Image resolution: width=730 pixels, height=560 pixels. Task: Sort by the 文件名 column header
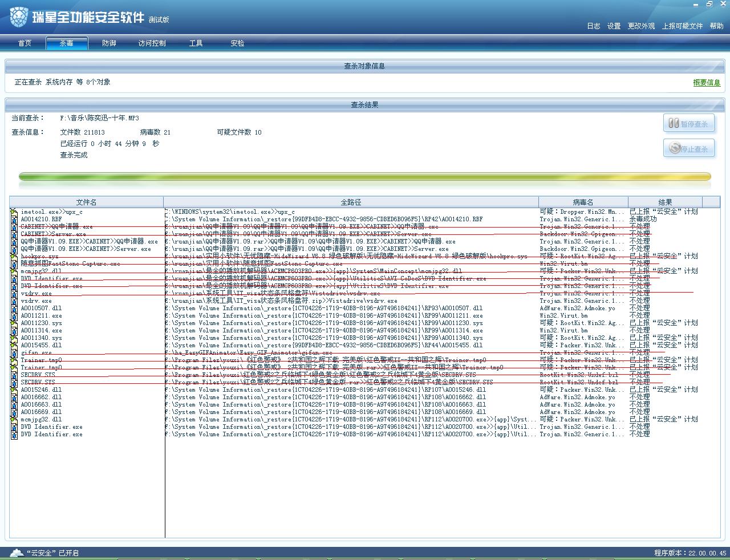[86, 202]
